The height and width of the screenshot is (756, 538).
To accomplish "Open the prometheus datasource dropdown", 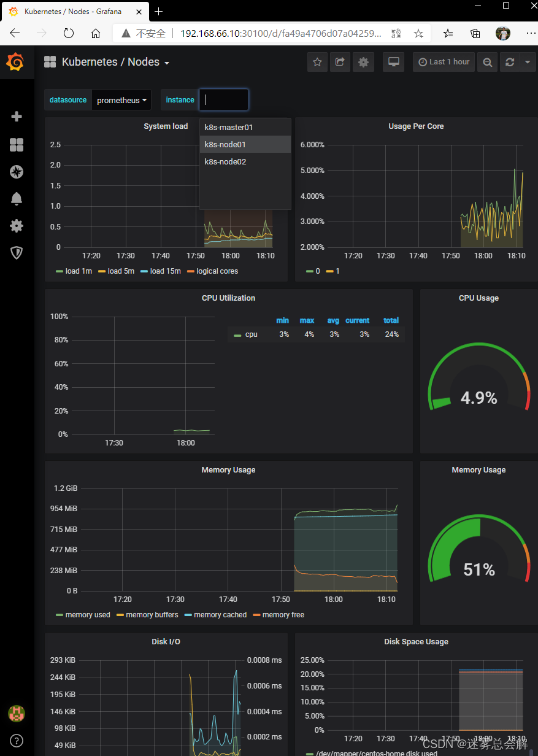I will pos(121,100).
